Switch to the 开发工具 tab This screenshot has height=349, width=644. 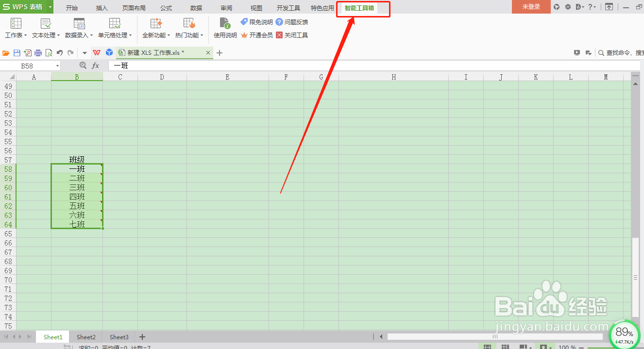[288, 8]
